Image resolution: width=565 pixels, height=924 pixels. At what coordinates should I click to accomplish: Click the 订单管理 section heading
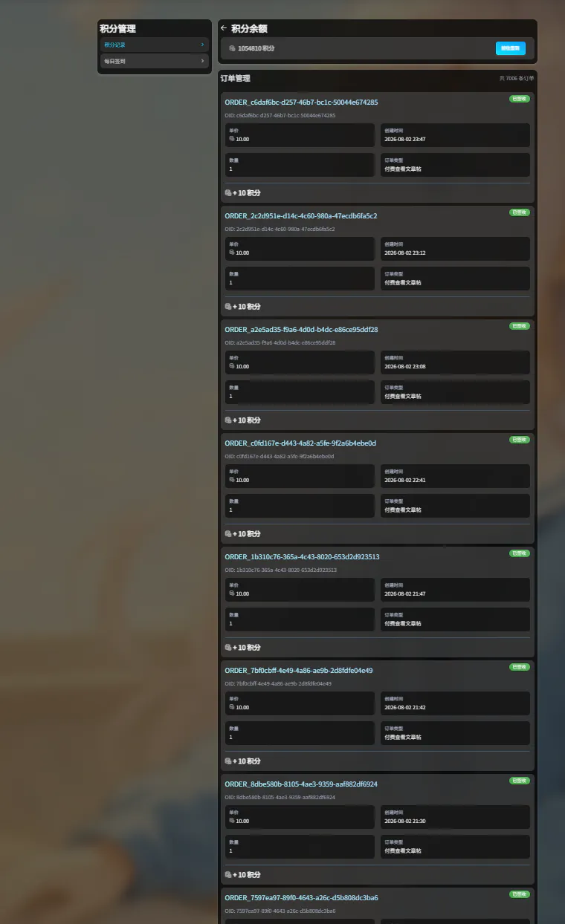coord(236,78)
